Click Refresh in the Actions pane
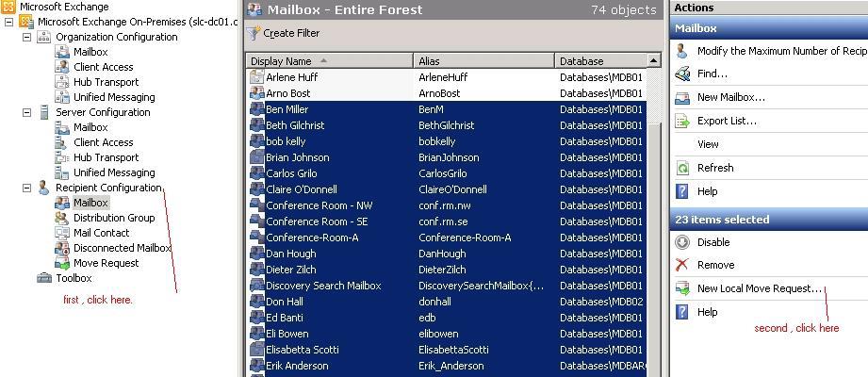Screen dimensions: 868x377 (x=715, y=168)
